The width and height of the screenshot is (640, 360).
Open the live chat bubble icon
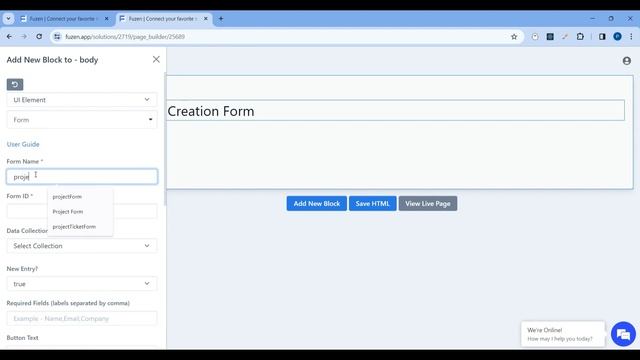coord(623,334)
